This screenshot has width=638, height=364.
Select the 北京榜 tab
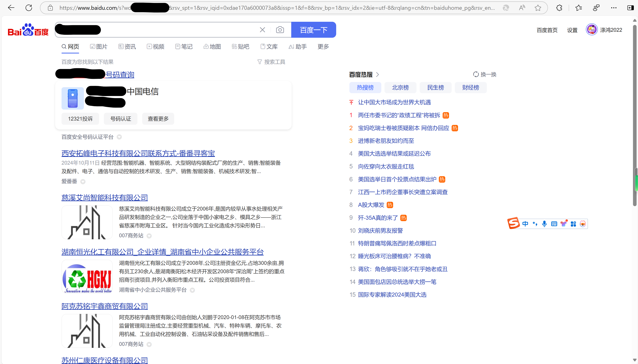tap(400, 87)
